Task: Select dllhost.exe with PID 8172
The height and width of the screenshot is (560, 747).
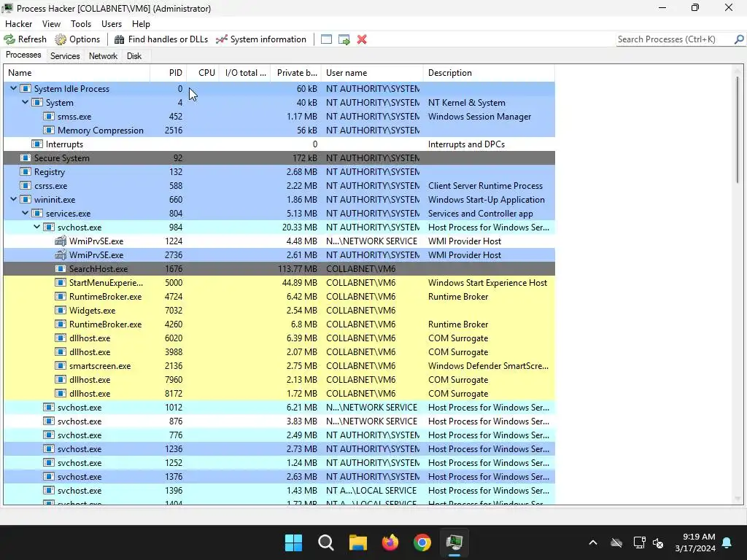Action: [x=279, y=393]
